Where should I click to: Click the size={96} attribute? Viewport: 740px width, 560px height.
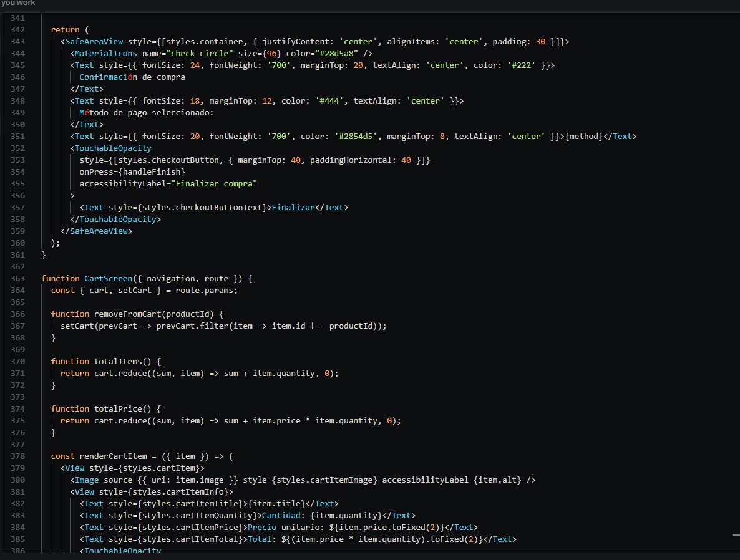point(260,54)
